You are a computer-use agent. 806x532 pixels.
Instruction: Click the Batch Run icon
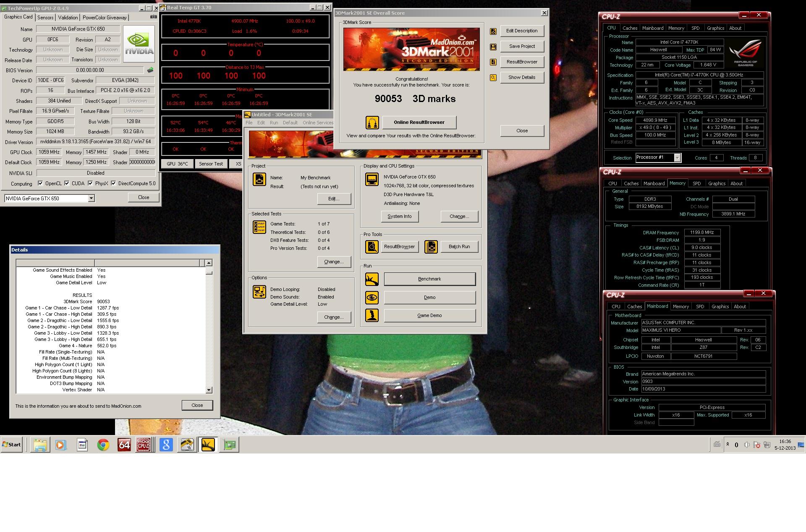(x=431, y=247)
